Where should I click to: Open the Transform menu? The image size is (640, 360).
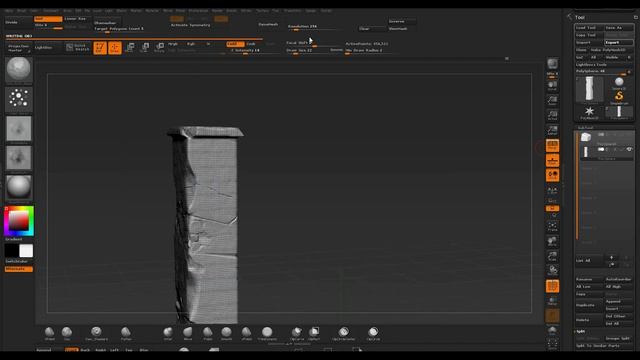click(x=292, y=11)
